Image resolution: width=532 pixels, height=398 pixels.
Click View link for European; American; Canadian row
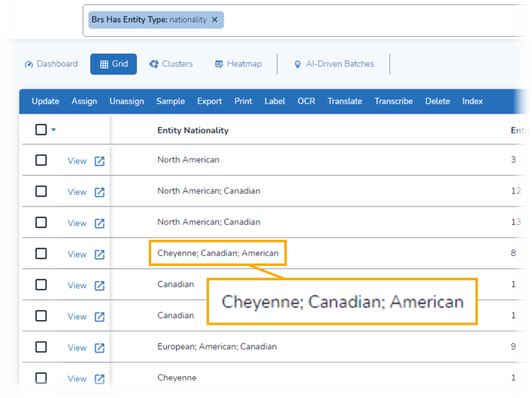pyautogui.click(x=77, y=348)
